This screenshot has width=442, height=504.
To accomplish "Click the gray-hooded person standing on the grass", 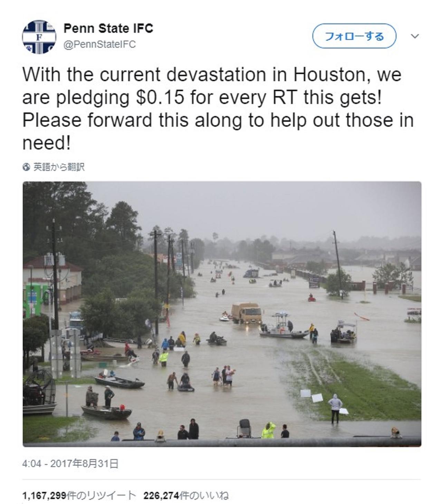I will click(x=335, y=408).
